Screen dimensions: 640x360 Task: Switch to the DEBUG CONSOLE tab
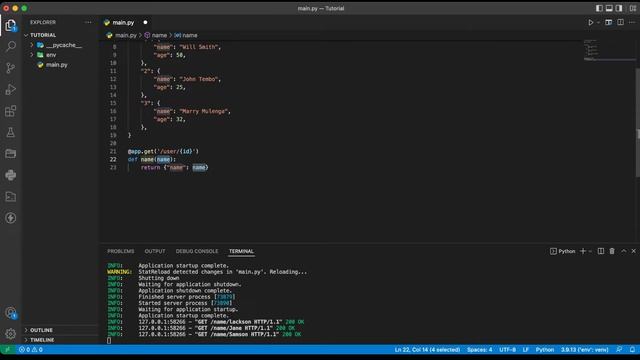pos(197,251)
